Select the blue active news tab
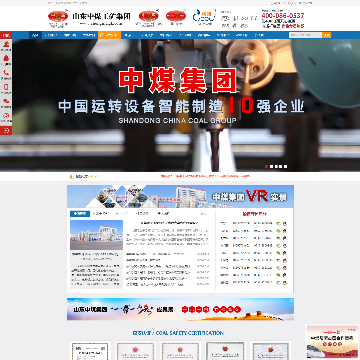Image resolution: width=360 pixels, height=360 pixels. click(80, 214)
